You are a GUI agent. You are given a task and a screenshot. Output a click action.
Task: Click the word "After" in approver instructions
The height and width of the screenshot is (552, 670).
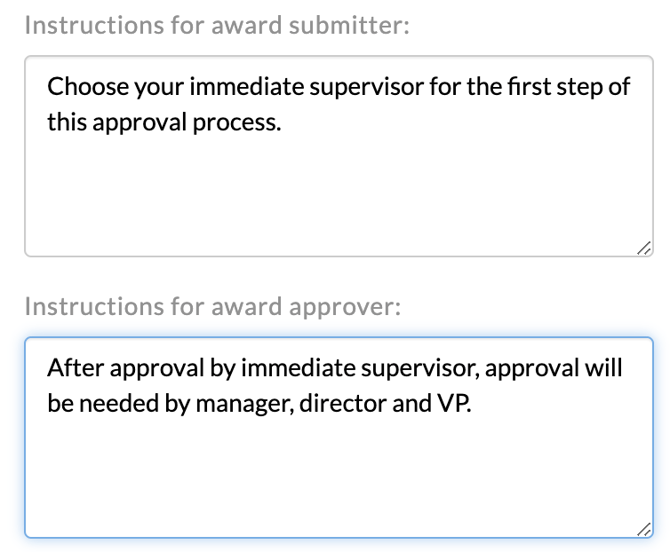pos(71,367)
